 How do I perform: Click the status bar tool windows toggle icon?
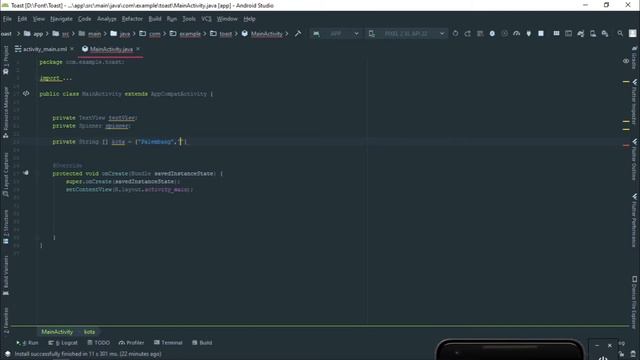[7, 354]
